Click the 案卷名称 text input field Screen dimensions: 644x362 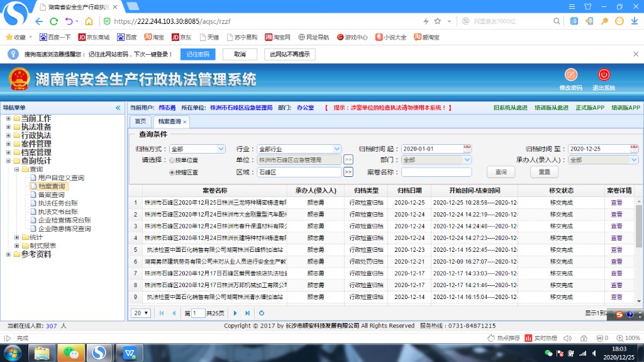(436, 172)
